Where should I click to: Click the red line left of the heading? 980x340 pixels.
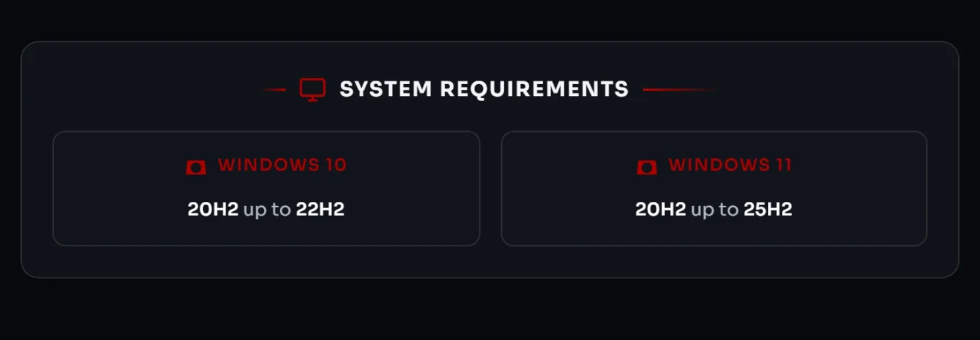pyautogui.click(x=274, y=90)
